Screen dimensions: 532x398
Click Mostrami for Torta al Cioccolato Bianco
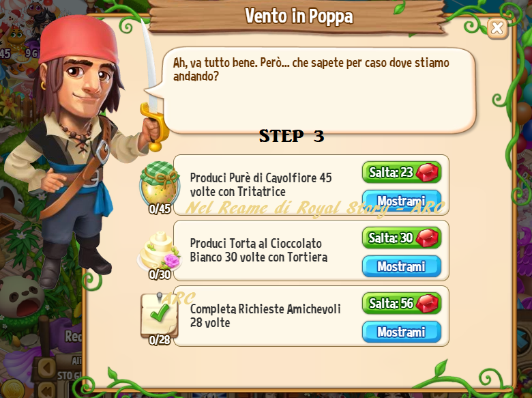402,266
